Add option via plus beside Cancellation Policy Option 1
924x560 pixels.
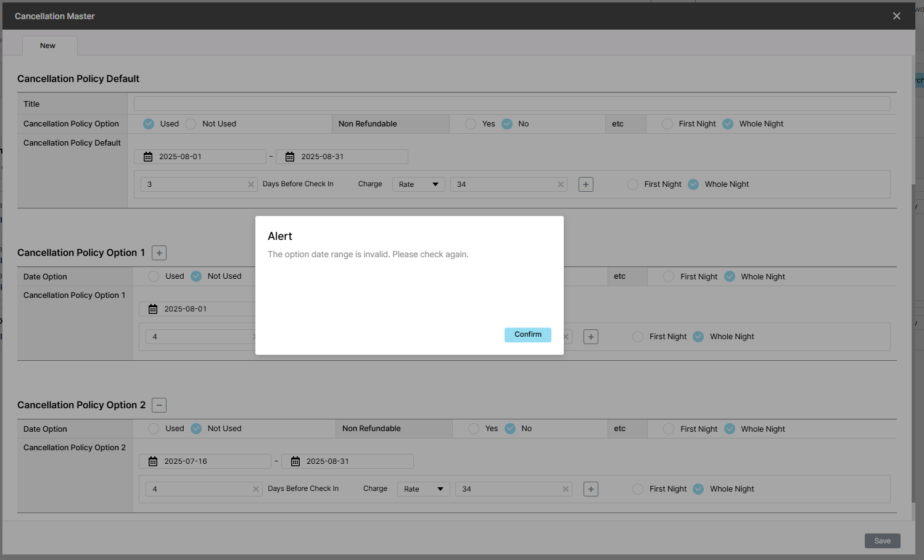click(159, 253)
